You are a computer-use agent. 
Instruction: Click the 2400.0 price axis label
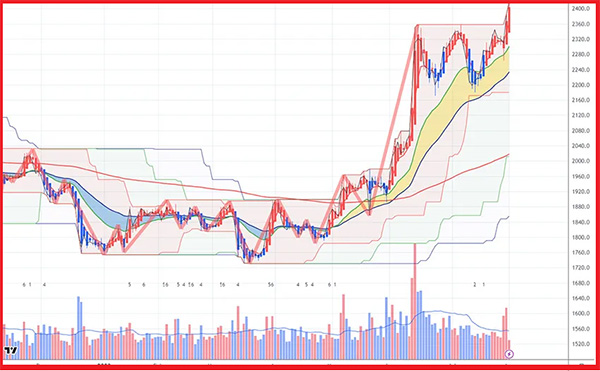point(580,8)
